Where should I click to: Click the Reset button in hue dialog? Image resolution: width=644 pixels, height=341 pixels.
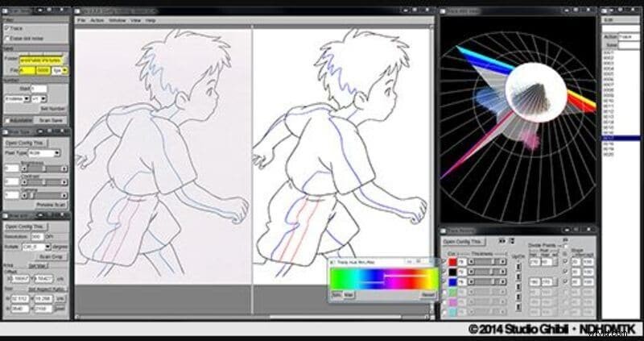427,295
